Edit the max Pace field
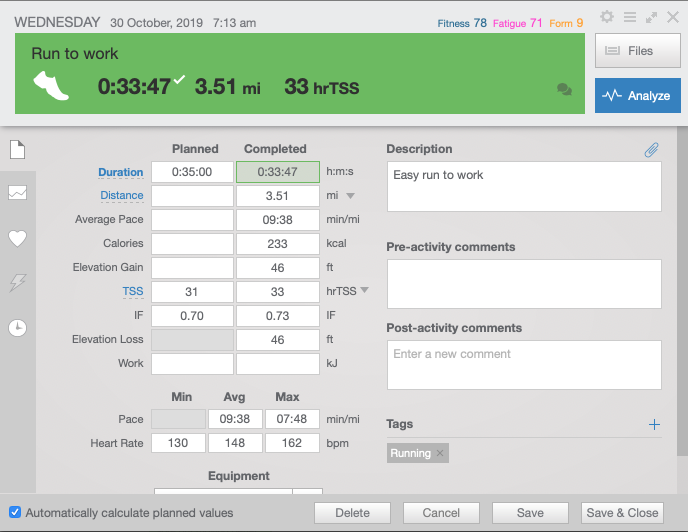Viewport: 688px width, 532px height. coord(292,419)
